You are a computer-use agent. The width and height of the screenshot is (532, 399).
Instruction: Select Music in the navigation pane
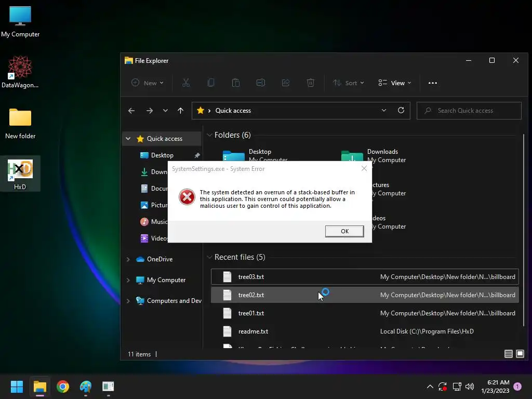tap(159, 221)
